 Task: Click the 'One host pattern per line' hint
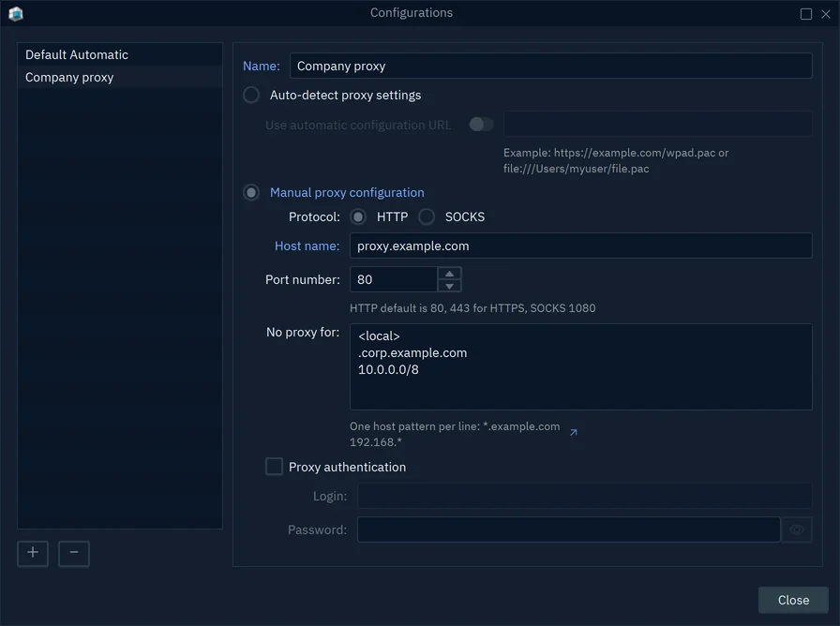pyautogui.click(x=455, y=434)
